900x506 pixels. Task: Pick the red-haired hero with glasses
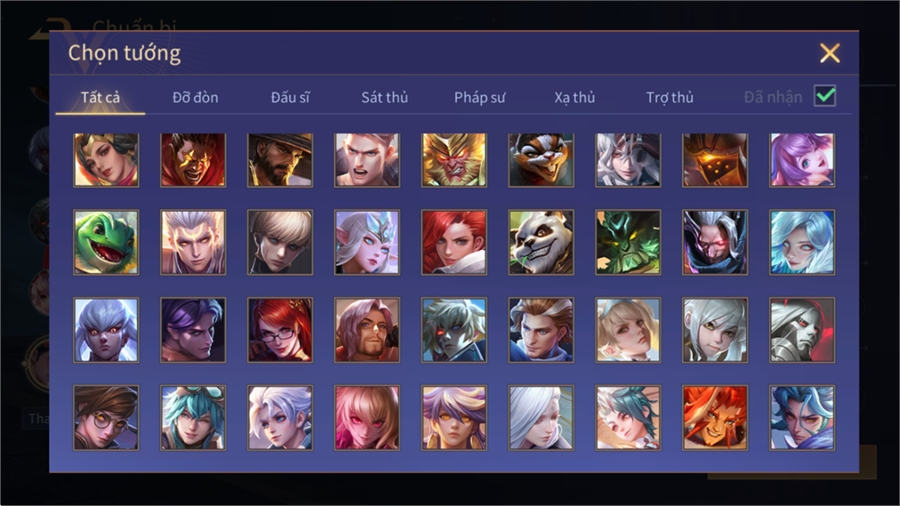pyautogui.click(x=280, y=330)
